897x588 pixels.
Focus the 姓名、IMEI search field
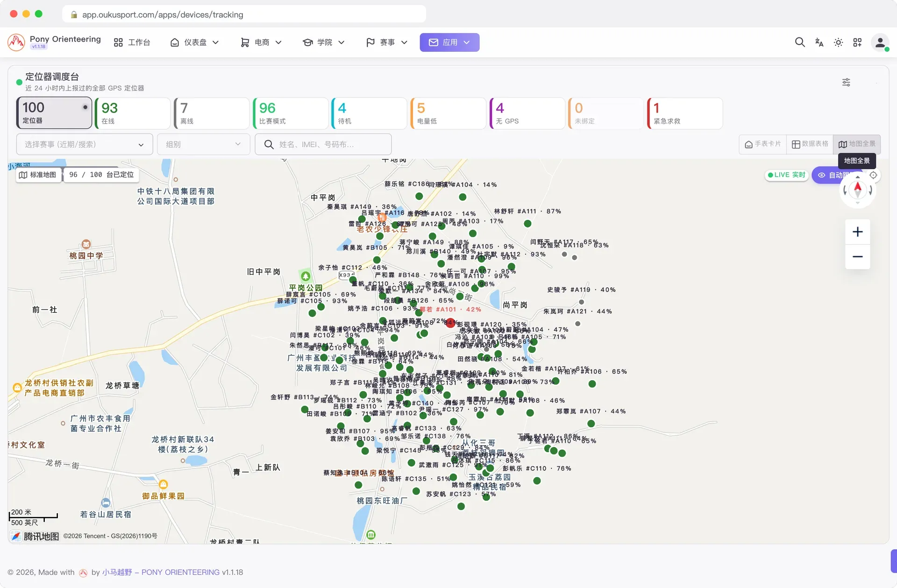pos(323,144)
